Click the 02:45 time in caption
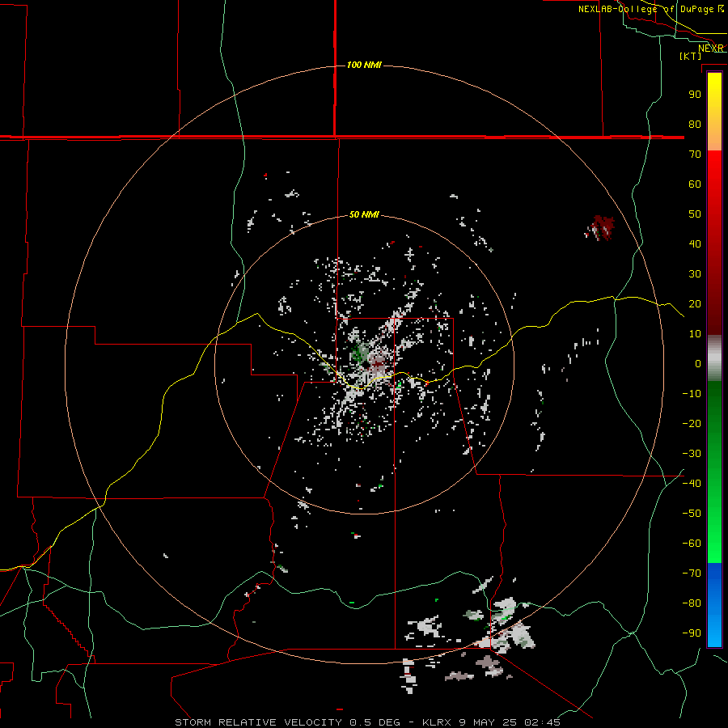The image size is (728, 728). point(542,722)
